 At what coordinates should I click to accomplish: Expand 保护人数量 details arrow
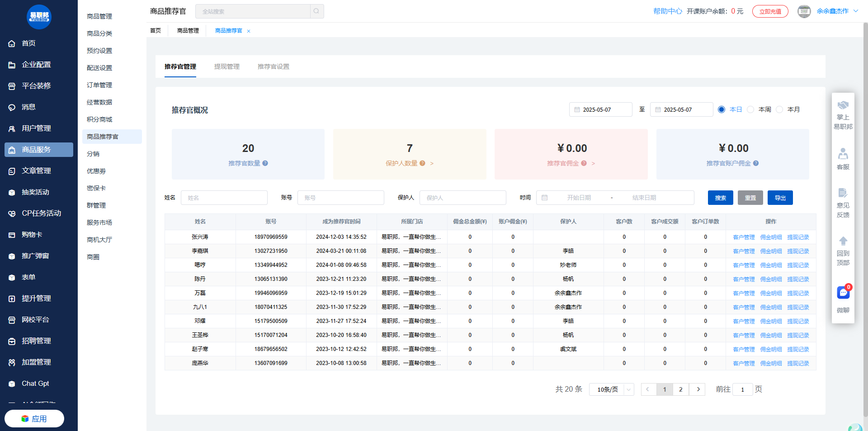(x=432, y=163)
